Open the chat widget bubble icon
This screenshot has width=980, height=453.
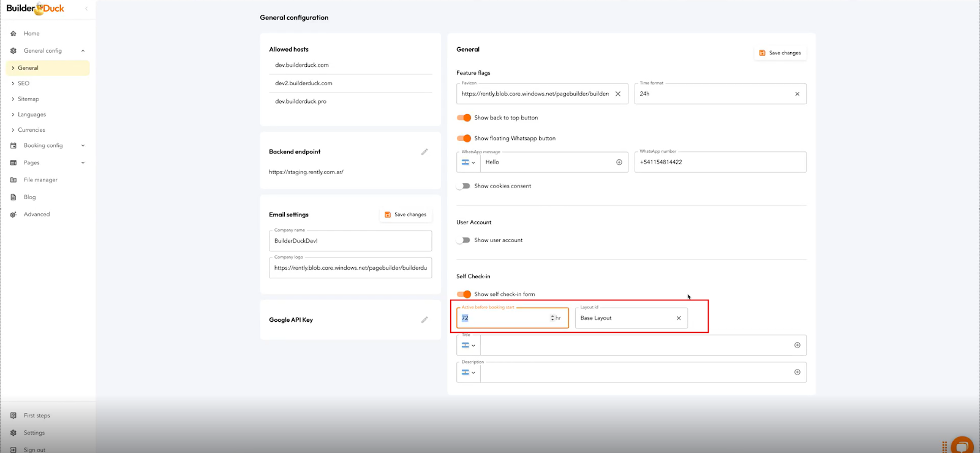tap(962, 446)
